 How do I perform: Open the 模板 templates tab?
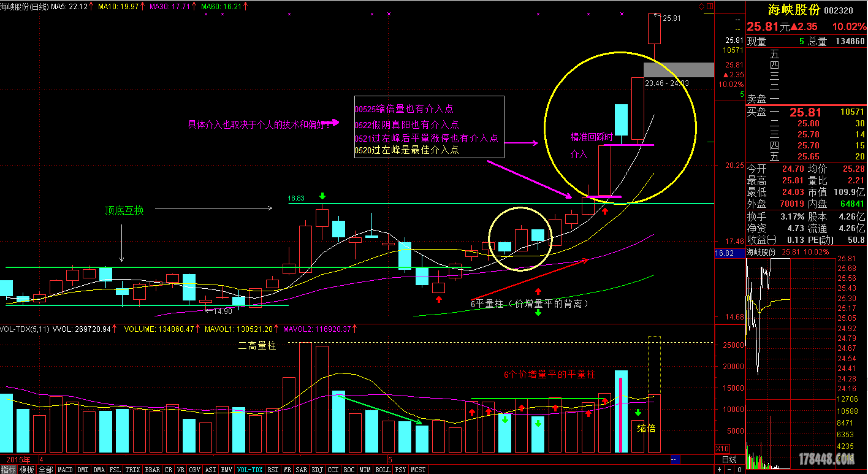[26, 470]
